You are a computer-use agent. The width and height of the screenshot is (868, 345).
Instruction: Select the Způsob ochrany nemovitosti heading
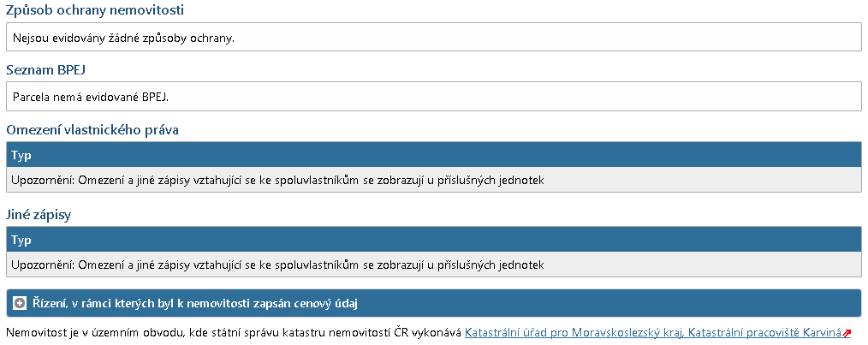pyautogui.click(x=95, y=10)
